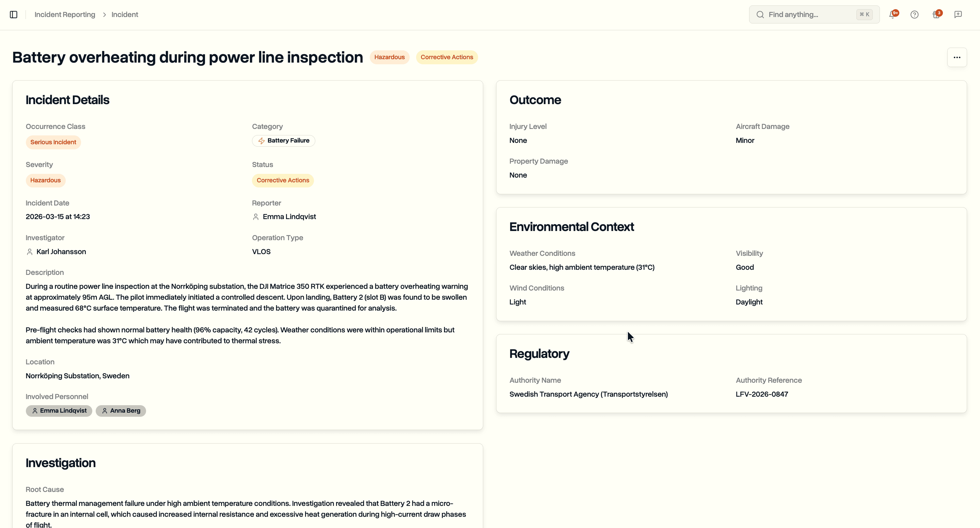Image resolution: width=980 pixels, height=528 pixels.
Task: Select the Incident breadcrumb item
Action: (124, 14)
